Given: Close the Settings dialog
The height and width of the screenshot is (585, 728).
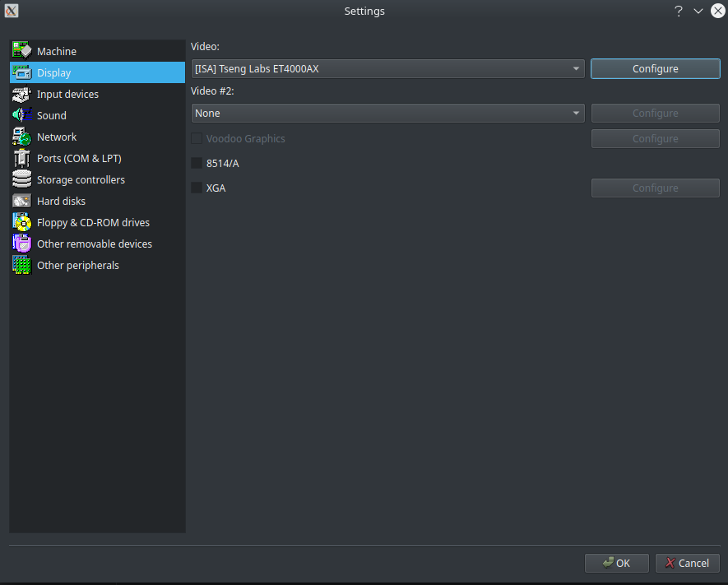Looking at the screenshot, I should click(x=718, y=11).
